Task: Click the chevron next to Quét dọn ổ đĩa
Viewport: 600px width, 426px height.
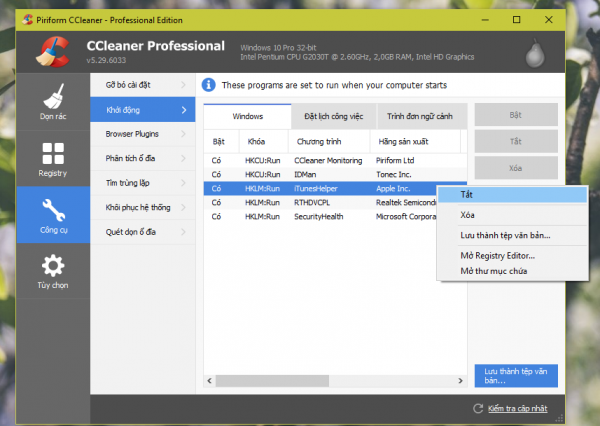Action: click(183, 232)
